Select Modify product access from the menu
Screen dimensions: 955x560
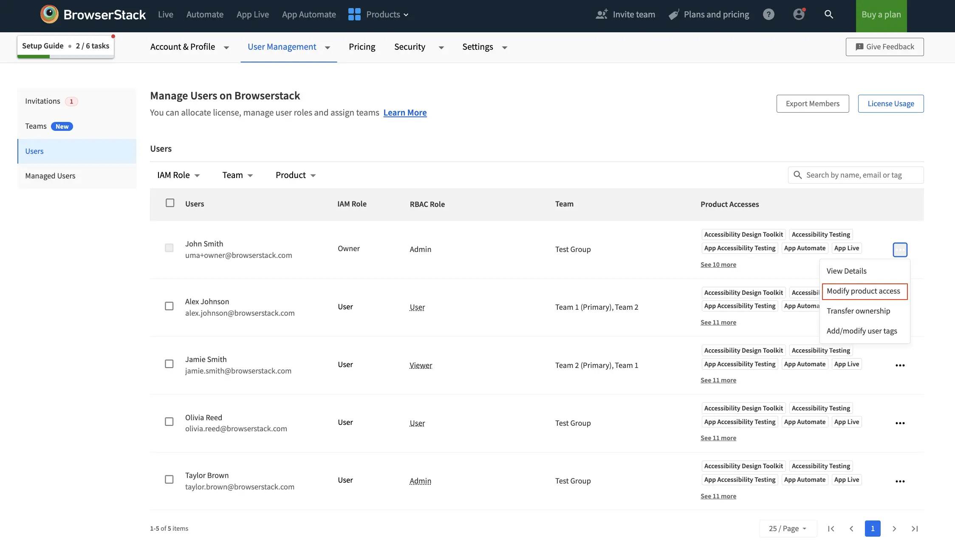[863, 291]
